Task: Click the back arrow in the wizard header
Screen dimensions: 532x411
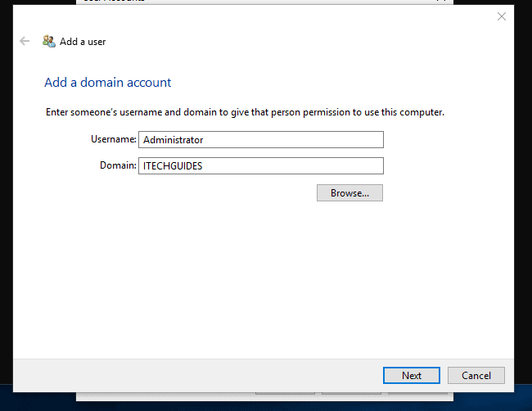Action: [25, 41]
